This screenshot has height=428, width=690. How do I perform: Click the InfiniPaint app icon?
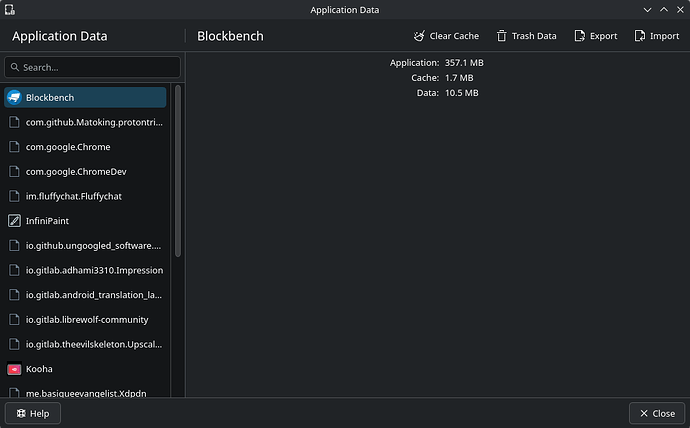click(x=14, y=221)
